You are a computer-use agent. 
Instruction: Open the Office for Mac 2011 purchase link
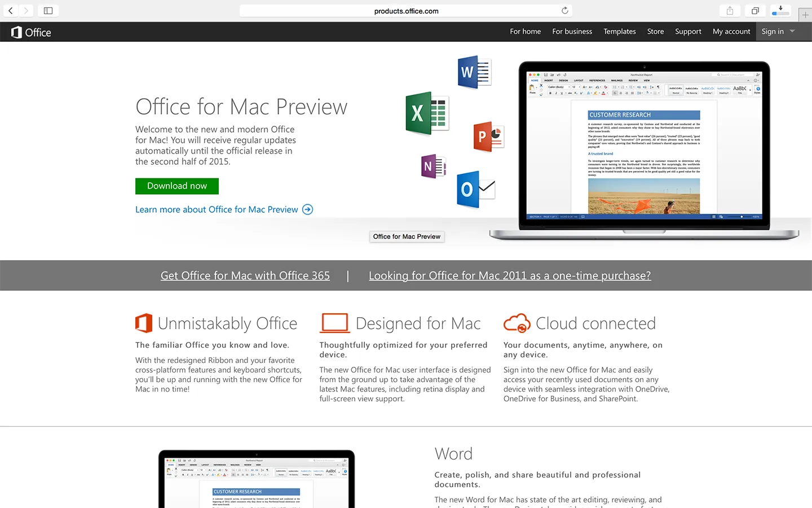(x=510, y=275)
